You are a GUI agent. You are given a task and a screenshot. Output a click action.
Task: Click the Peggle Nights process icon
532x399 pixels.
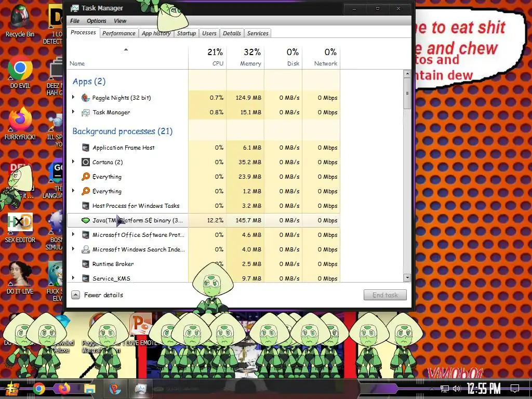coord(86,98)
